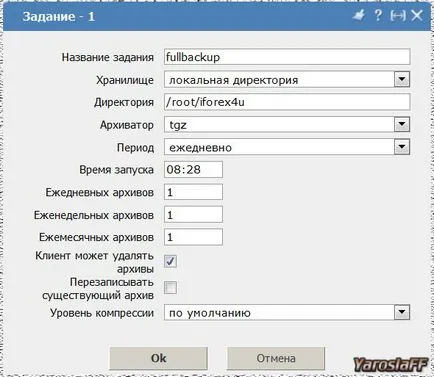Click the Время запуска field 08:28

pos(193,170)
